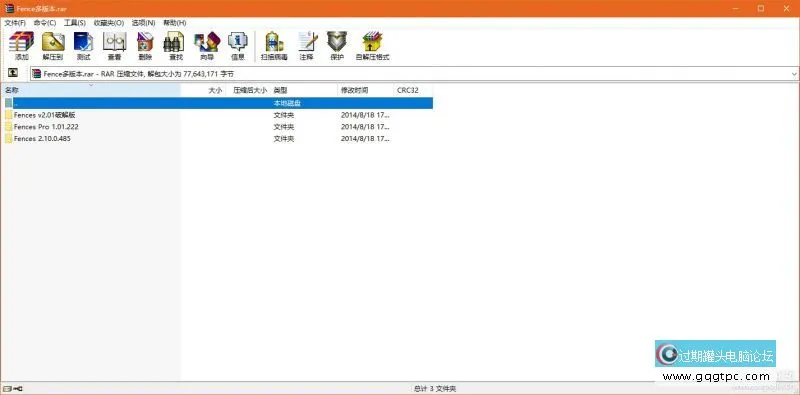The height and width of the screenshot is (395, 800).
Task: Click the up one level arrow icon
Action: point(13,73)
